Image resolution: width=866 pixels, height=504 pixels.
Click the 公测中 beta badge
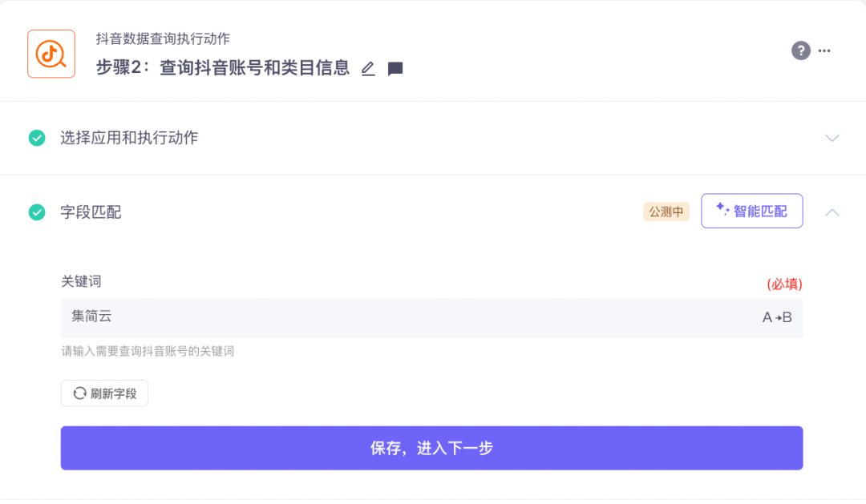(666, 212)
